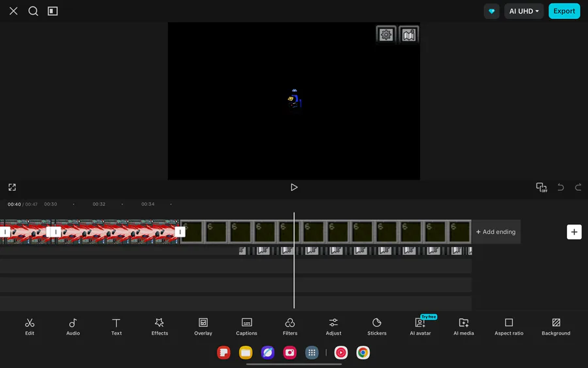Screen dimensions: 588x368
Task: Open the Captions tool
Action: [x=246, y=327]
